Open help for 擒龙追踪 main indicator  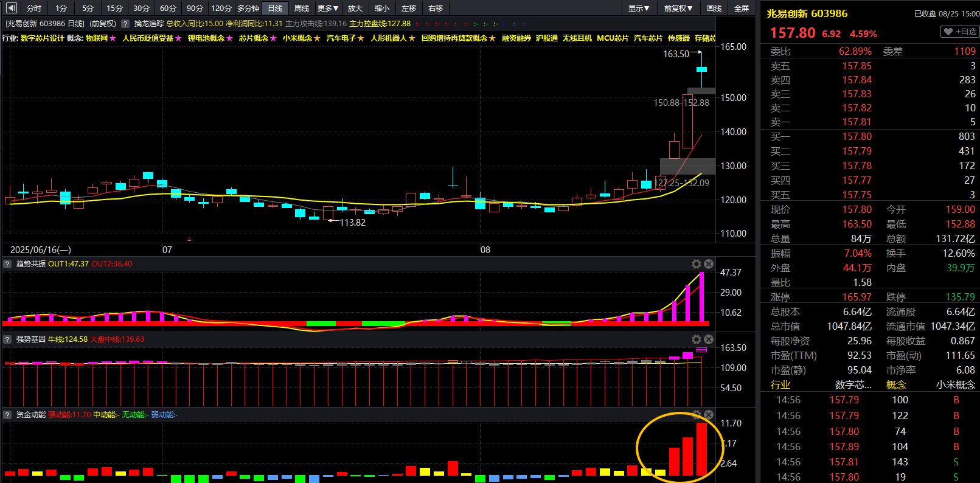pyautogui.click(x=125, y=24)
